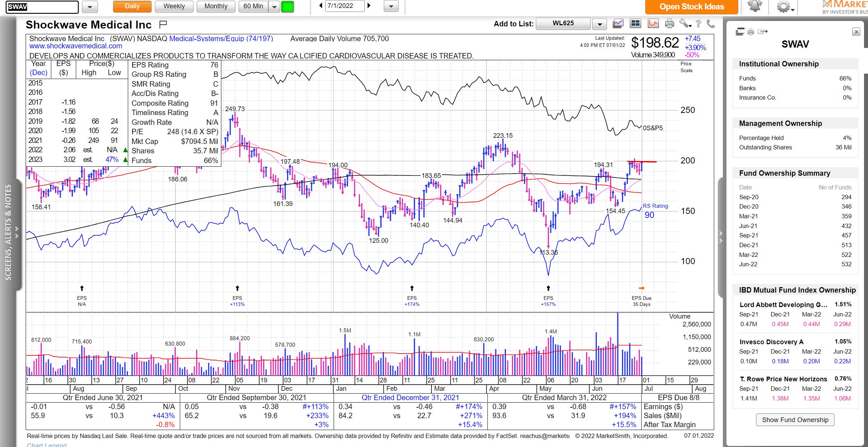
Task: Select the Monthly chart interval
Action: point(216,6)
